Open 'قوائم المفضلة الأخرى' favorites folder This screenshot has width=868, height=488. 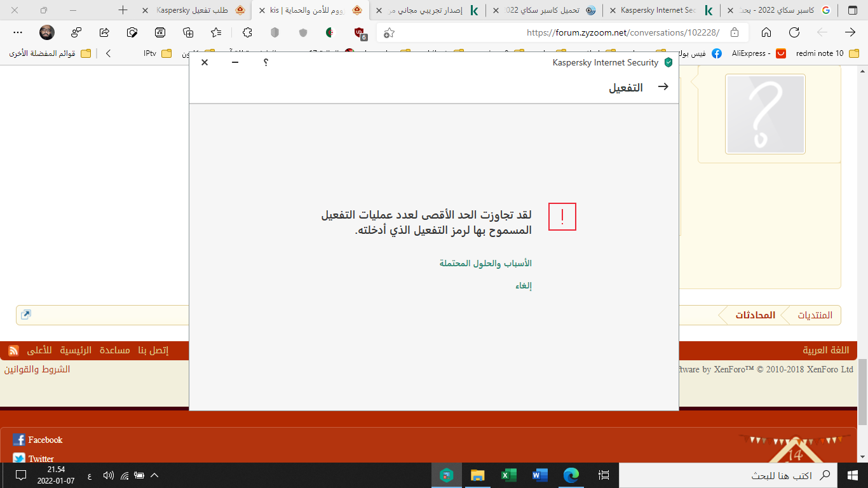point(50,53)
